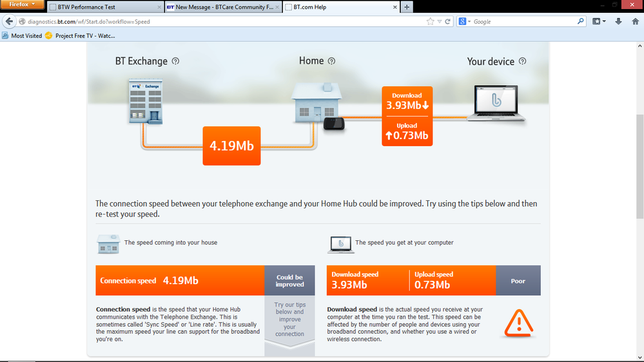Open Project Free TV bookmark
This screenshot has width=644, height=362.
[x=80, y=35]
